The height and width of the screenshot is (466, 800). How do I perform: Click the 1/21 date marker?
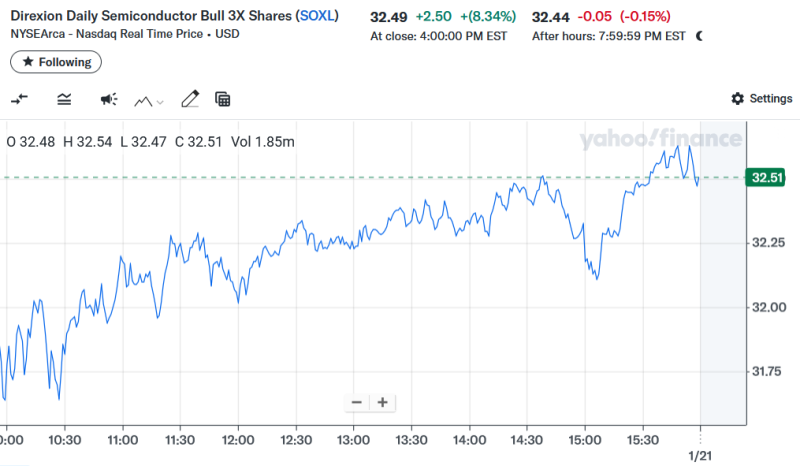700,455
